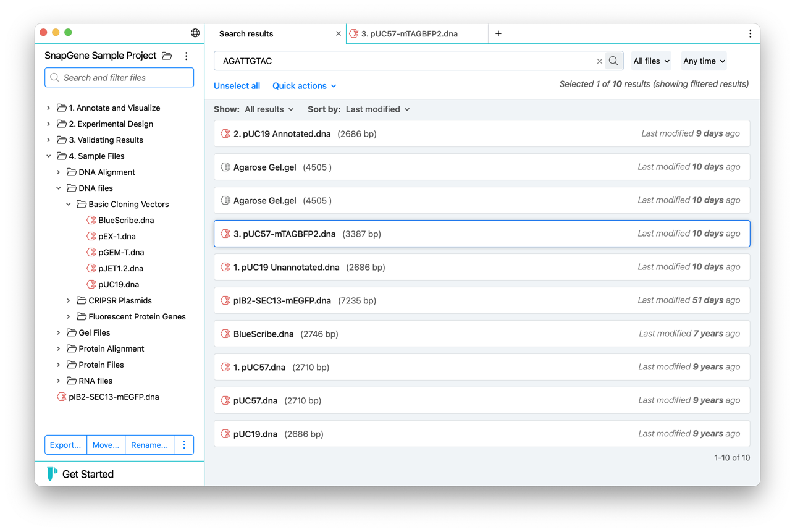The width and height of the screenshot is (795, 532).
Task: Select the Protein Files folder
Action: (101, 365)
